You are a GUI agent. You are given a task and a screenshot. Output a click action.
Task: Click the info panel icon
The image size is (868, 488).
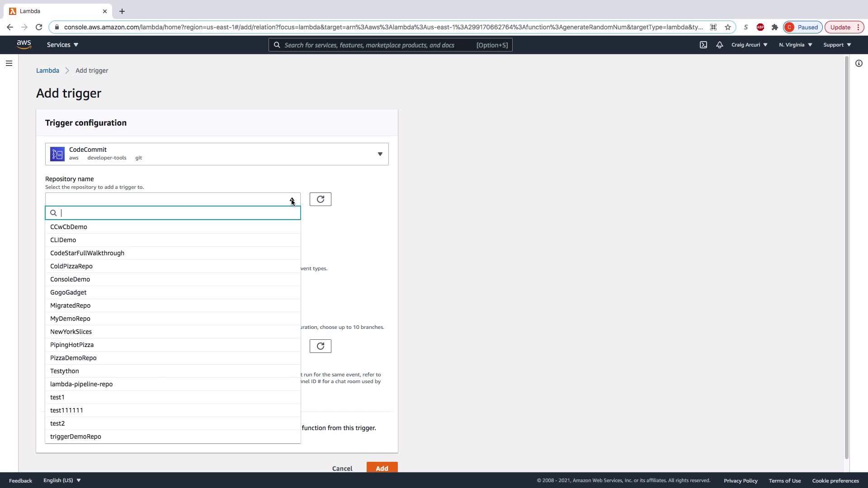859,63
